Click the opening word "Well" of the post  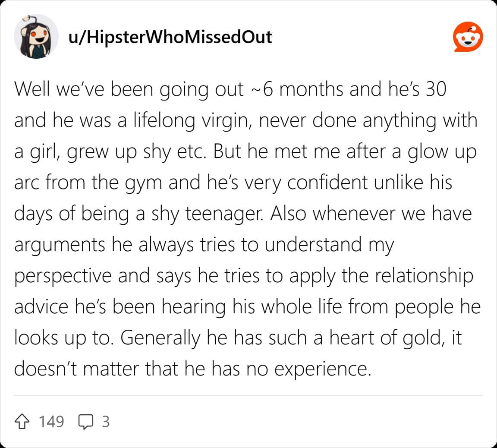(x=30, y=89)
